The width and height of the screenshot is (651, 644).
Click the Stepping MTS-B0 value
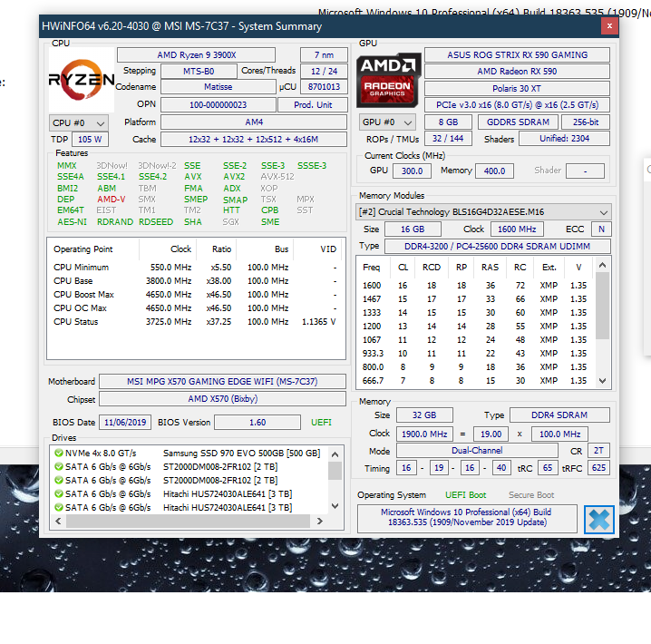click(199, 71)
